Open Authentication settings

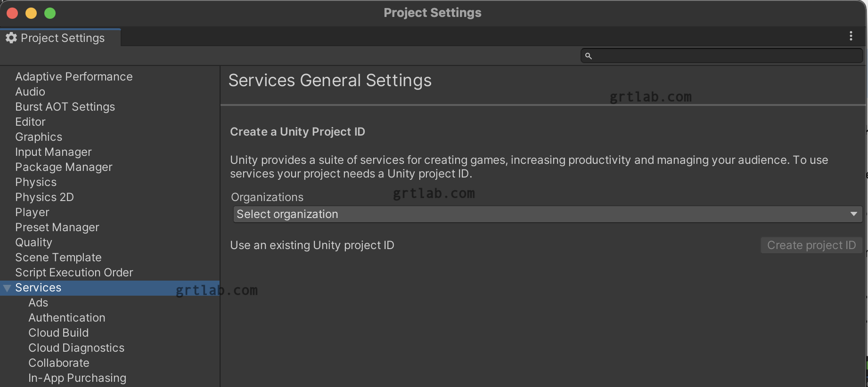click(x=67, y=317)
